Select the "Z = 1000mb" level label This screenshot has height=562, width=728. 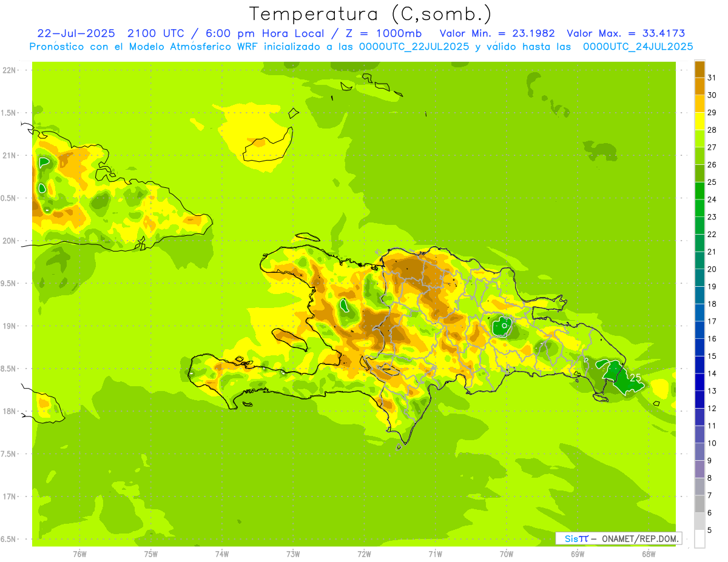coord(382,33)
